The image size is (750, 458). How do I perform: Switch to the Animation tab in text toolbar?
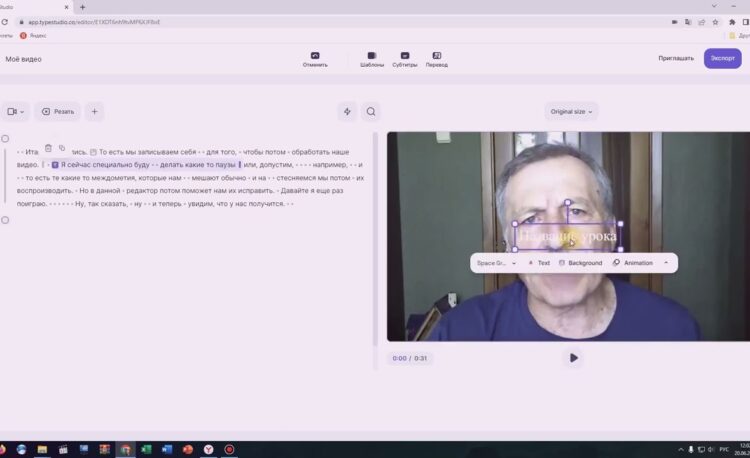tap(633, 263)
